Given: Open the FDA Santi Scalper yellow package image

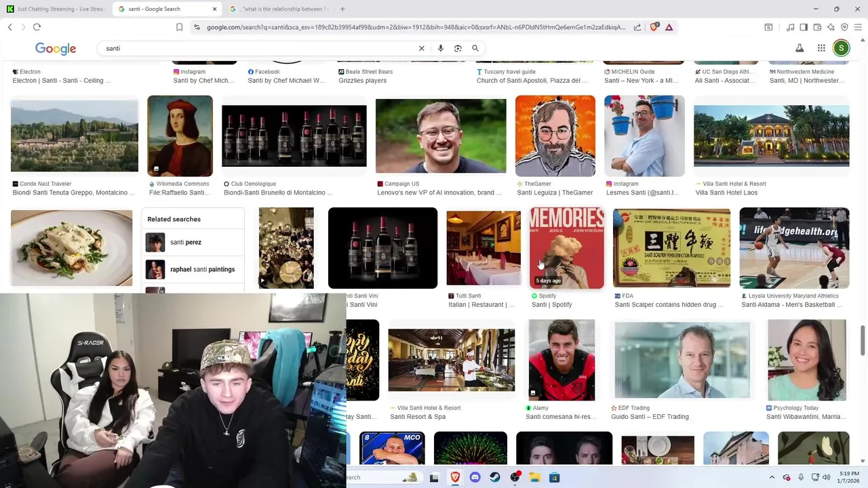Looking at the screenshot, I should [671, 248].
